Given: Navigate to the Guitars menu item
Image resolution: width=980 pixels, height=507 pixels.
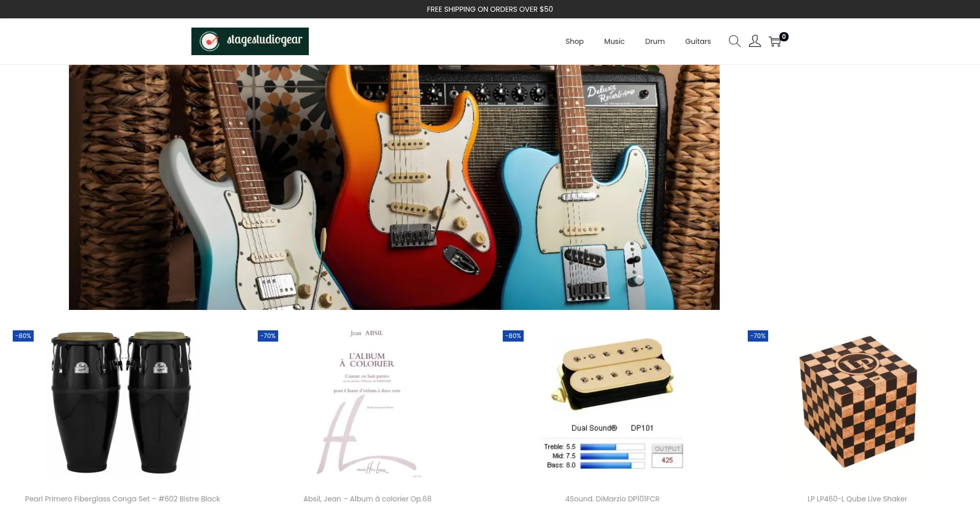Looking at the screenshot, I should 698,41.
